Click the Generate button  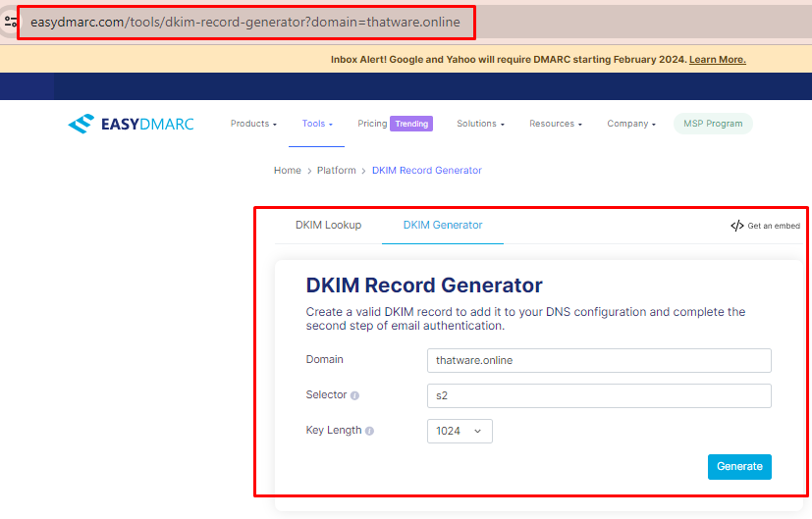point(739,467)
